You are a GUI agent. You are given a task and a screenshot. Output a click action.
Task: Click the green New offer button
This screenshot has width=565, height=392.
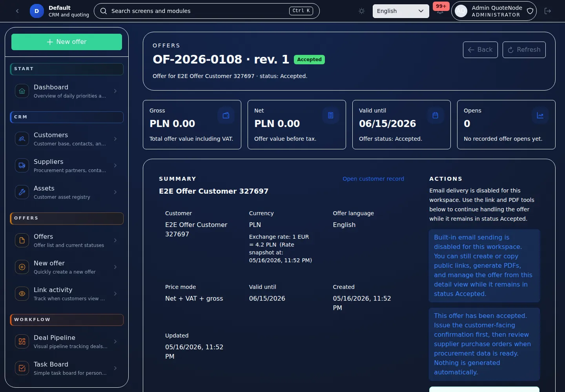click(x=67, y=42)
